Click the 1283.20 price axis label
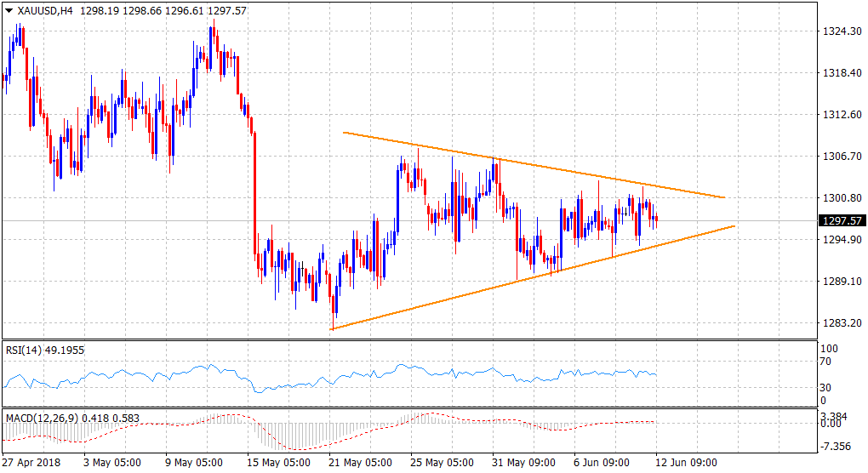The image size is (868, 473). (x=841, y=322)
